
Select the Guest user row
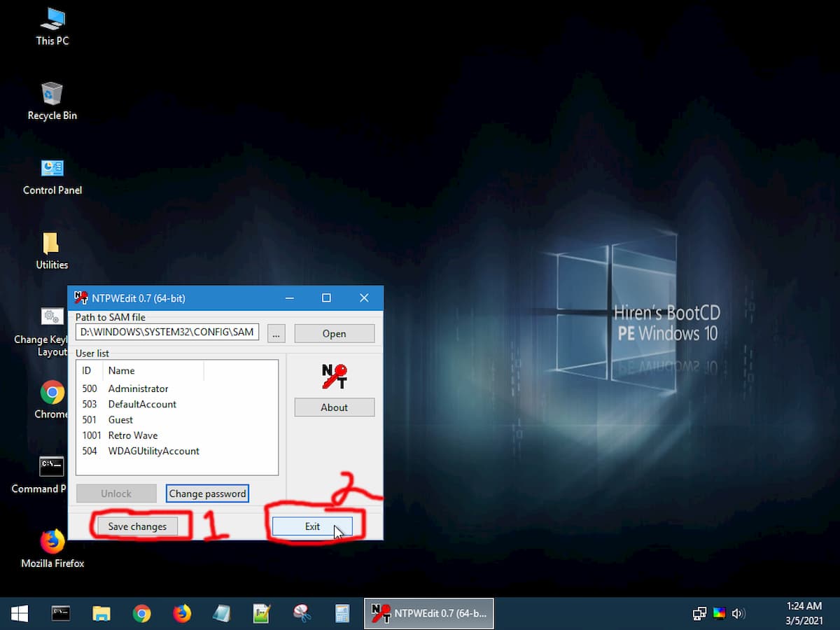tap(177, 419)
